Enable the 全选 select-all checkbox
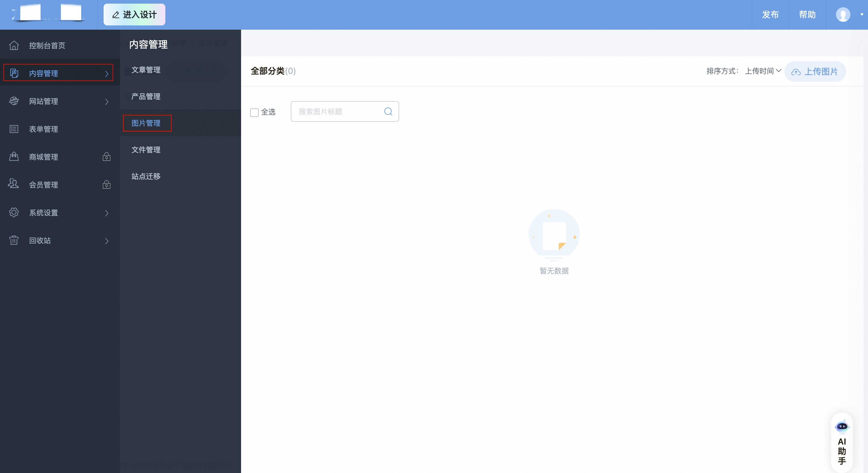The width and height of the screenshot is (868, 473). (x=254, y=112)
